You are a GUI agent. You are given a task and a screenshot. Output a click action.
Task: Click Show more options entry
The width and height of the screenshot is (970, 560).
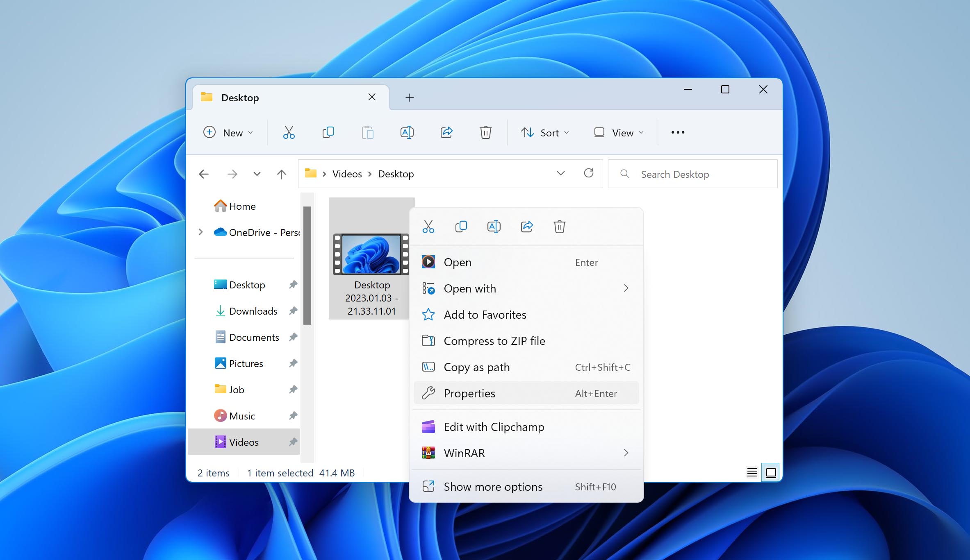(526, 487)
